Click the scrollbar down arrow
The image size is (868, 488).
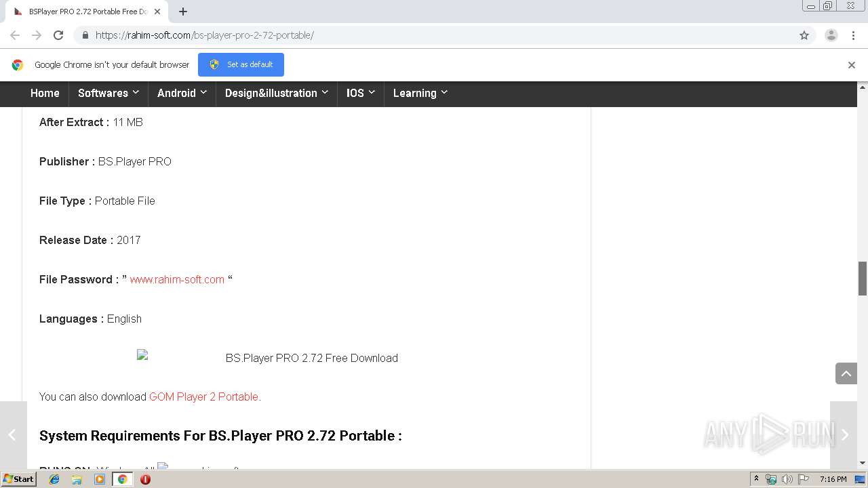863,463
